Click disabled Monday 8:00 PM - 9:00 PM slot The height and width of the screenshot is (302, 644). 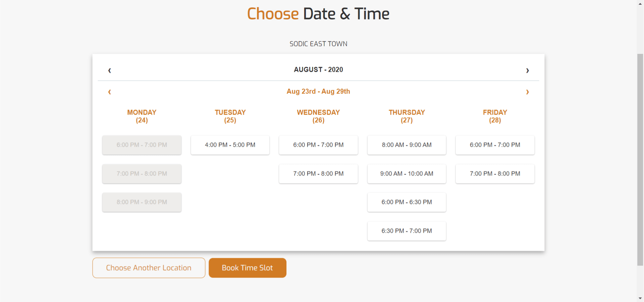click(142, 202)
